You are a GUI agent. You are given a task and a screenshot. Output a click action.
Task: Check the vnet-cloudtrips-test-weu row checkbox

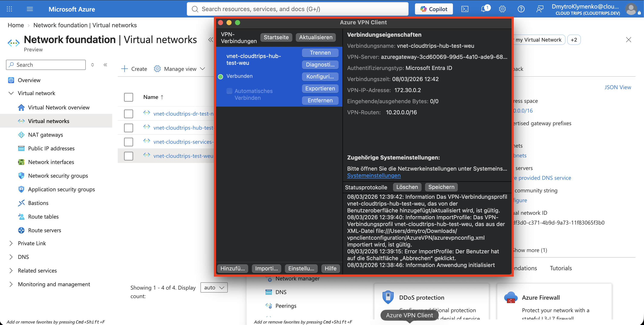(129, 156)
